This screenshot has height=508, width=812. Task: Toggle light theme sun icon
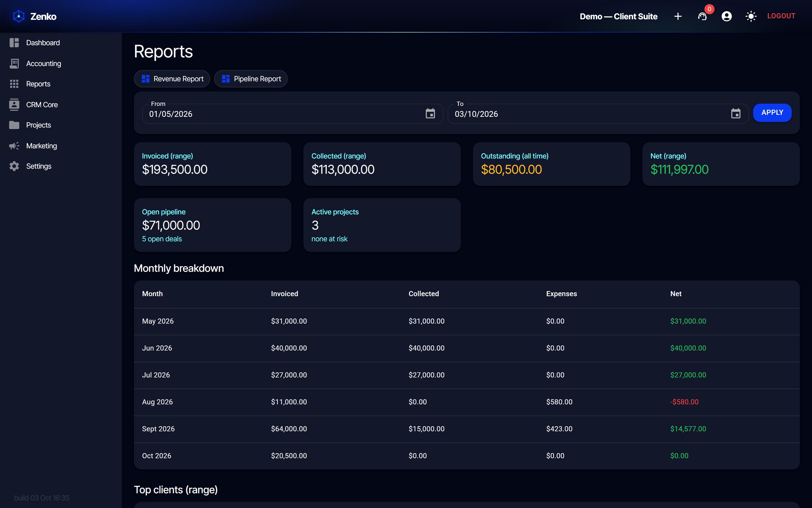[x=751, y=16]
